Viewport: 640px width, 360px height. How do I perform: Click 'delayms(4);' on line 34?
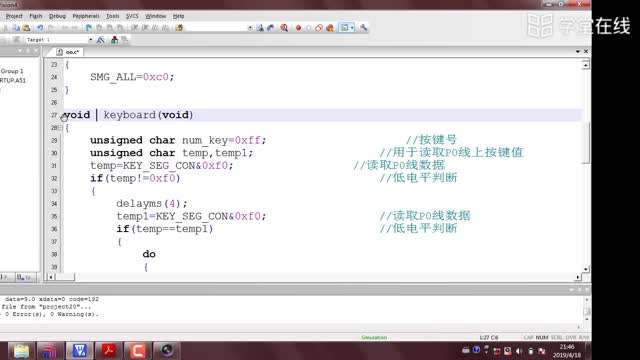click(x=152, y=203)
